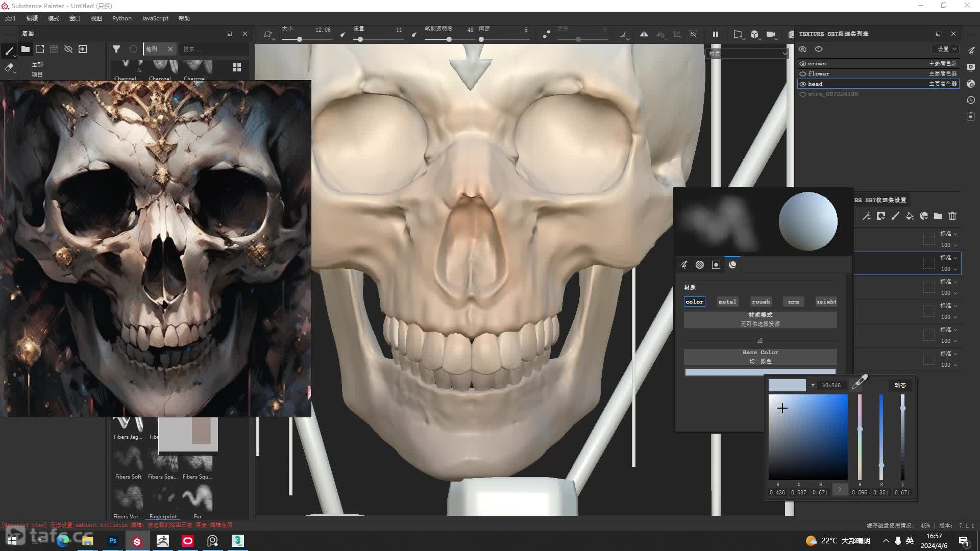The height and width of the screenshot is (551, 980).
Task: Open the shader settings globe icon on right sidebar
Action: click(x=971, y=84)
